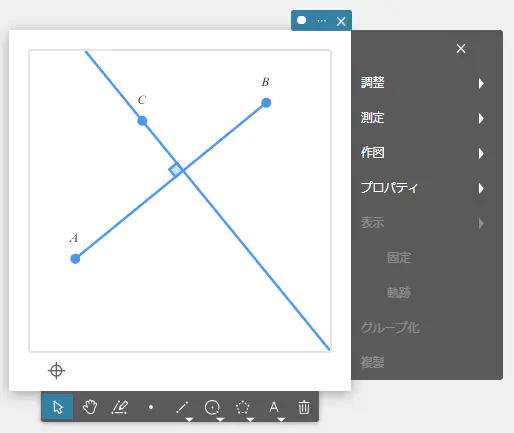Click the label C text
The image size is (514, 433).
[x=142, y=100]
